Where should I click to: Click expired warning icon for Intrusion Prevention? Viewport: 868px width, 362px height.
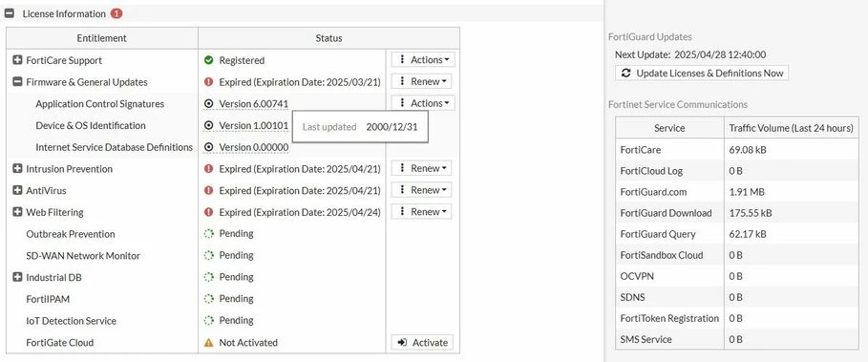coord(208,169)
